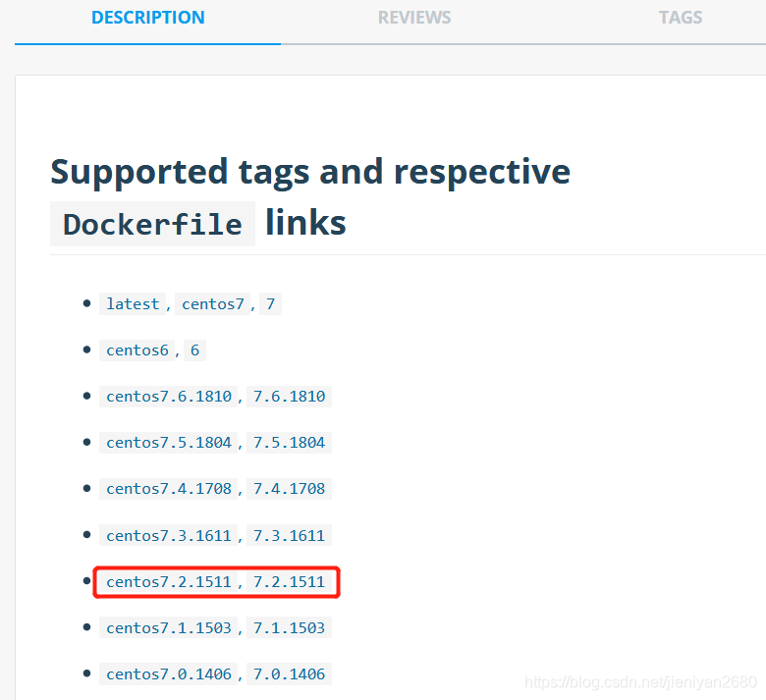The image size is (766, 700).
Task: Click the 'Supported tags and respective' heading text
Action: point(310,173)
